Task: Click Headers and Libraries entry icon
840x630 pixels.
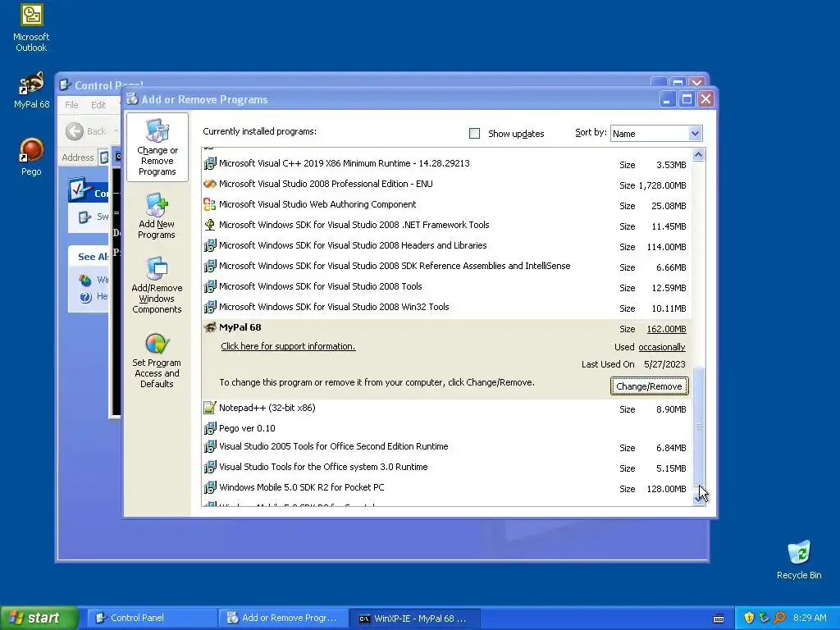Action: tap(210, 245)
